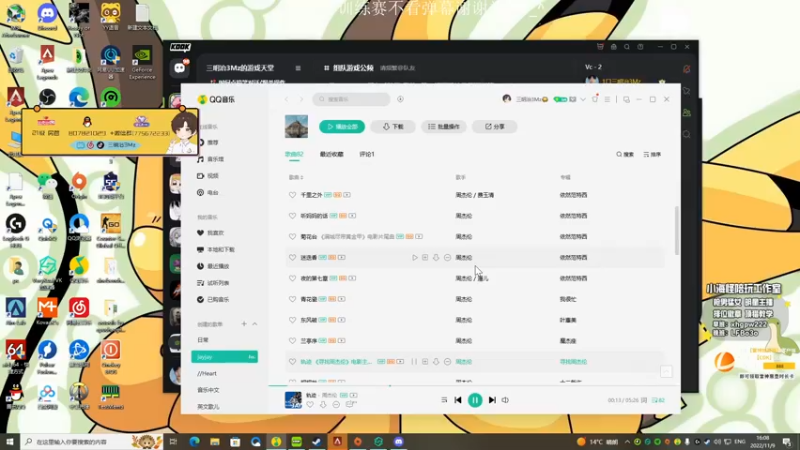
Task: Like 夜的第七章 with its heart
Action: [x=292, y=279]
